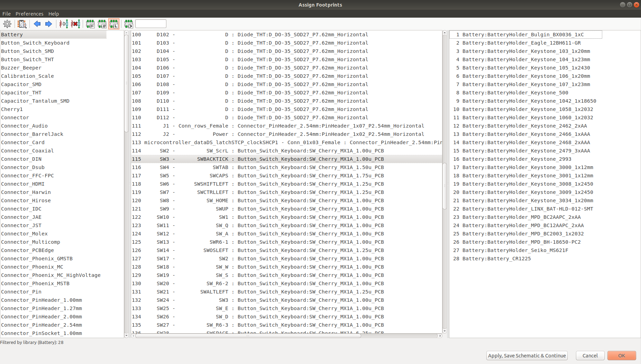Delete all footprint associations
This screenshot has width=641, height=364.
(x=75, y=24)
